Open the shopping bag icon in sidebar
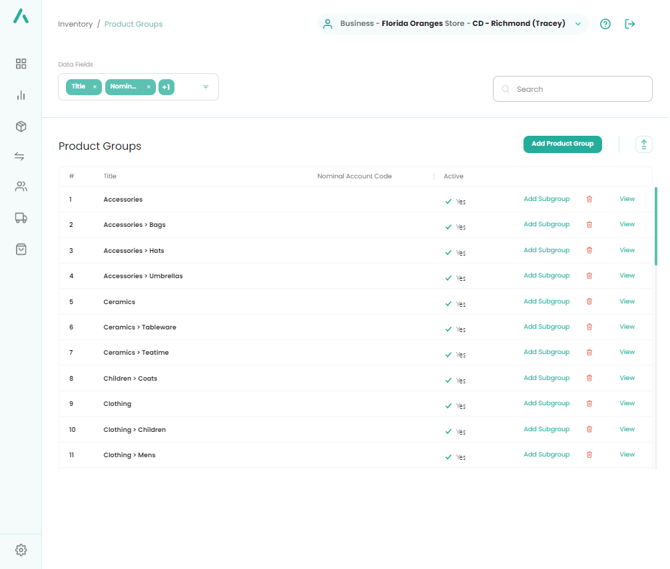Image resolution: width=670 pixels, height=569 pixels. coord(21,249)
